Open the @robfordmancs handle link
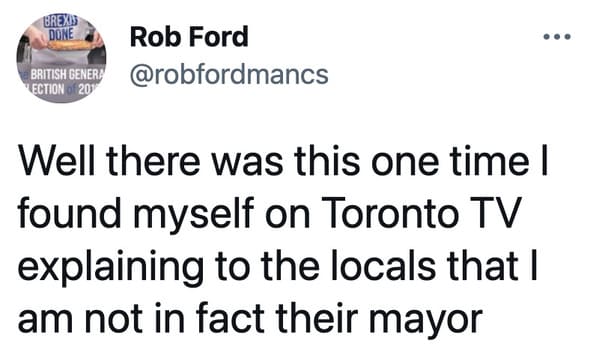Viewport: 599px width, 364px height. point(229,74)
